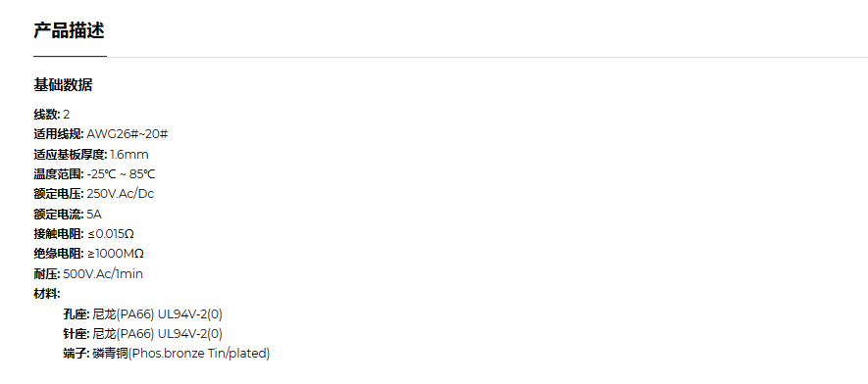Click the 250V.Ac/Dc voltage value
Image resolution: width=868 pixels, height=384 pixels.
(x=121, y=194)
